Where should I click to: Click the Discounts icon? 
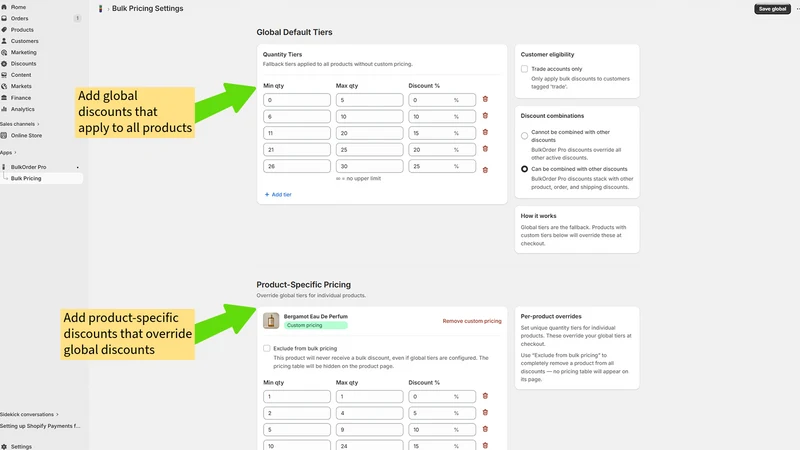tap(4, 64)
